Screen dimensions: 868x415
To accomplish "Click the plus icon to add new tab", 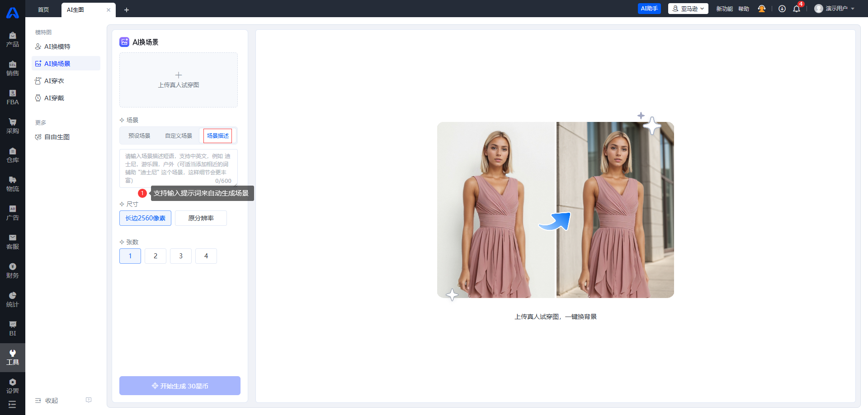I will [x=127, y=10].
